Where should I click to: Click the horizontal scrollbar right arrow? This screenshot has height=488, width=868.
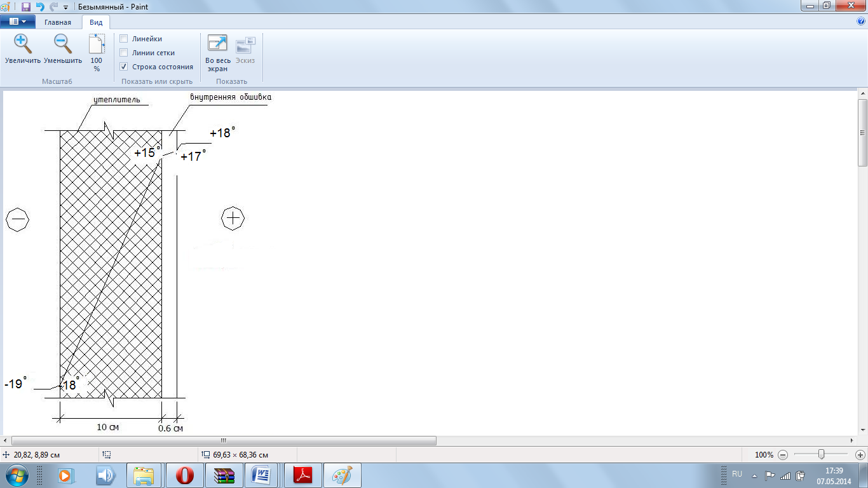point(853,440)
